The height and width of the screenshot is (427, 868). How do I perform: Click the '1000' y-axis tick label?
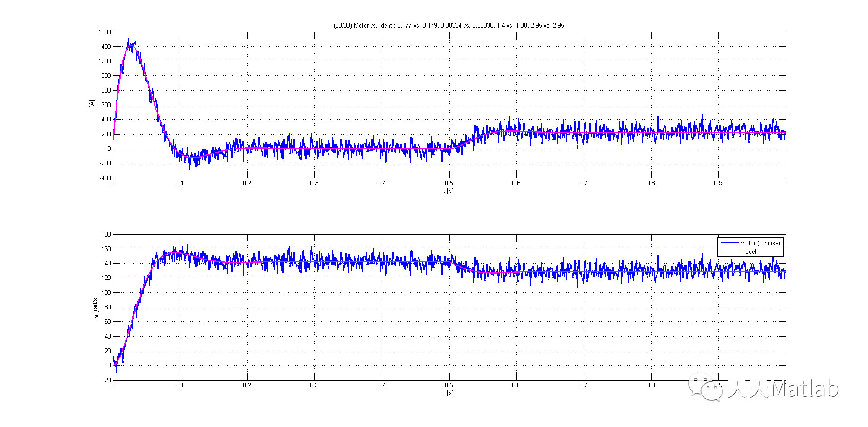[x=104, y=76]
